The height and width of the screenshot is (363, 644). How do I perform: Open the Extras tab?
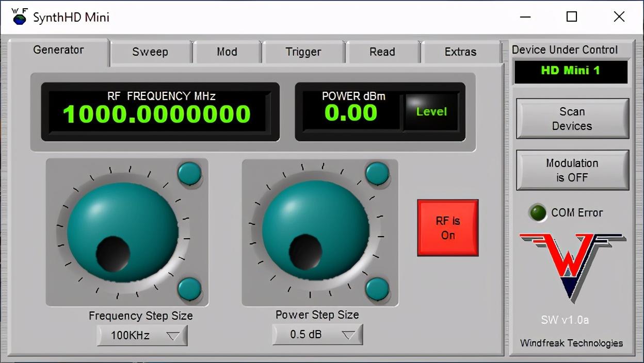click(x=461, y=52)
